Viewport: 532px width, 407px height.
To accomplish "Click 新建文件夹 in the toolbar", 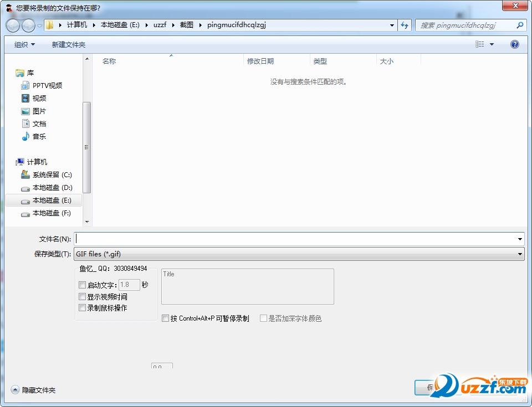I will (68, 44).
